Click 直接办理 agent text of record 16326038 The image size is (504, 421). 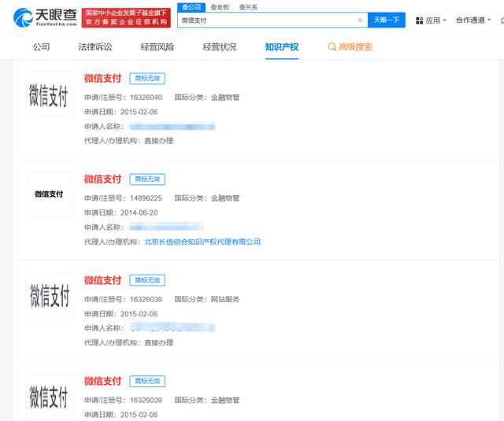coord(159,342)
